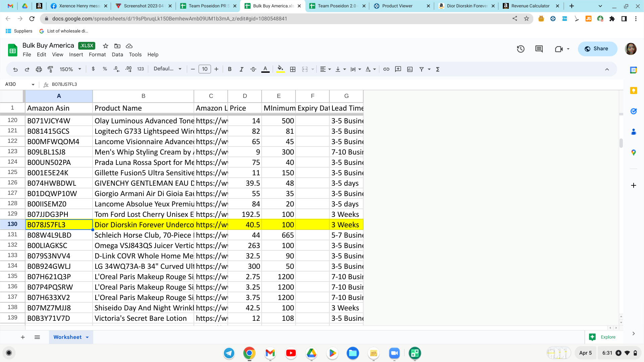
Task: Bookmark this page with star
Action: [527, 19]
